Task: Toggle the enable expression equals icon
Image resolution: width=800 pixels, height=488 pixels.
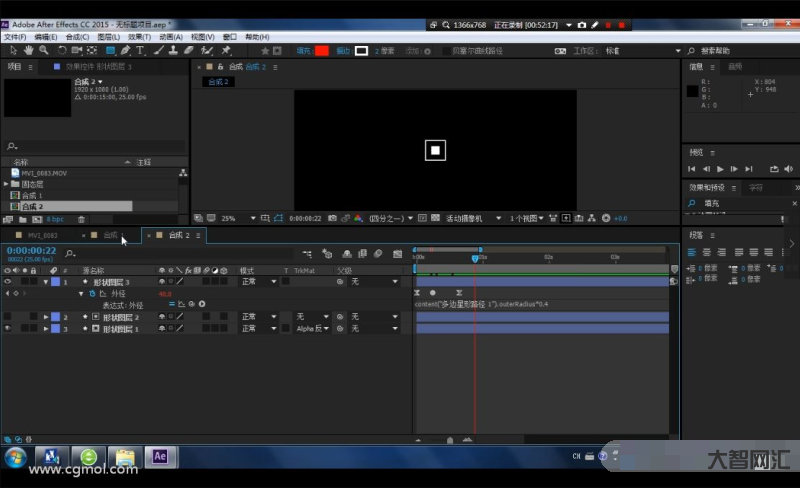Action: pyautogui.click(x=172, y=304)
